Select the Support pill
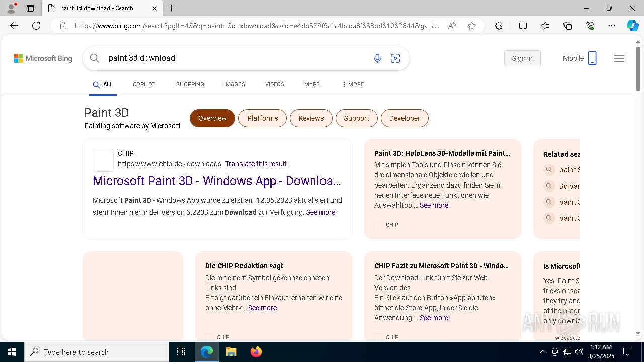This screenshot has width=644, height=362. [357, 118]
